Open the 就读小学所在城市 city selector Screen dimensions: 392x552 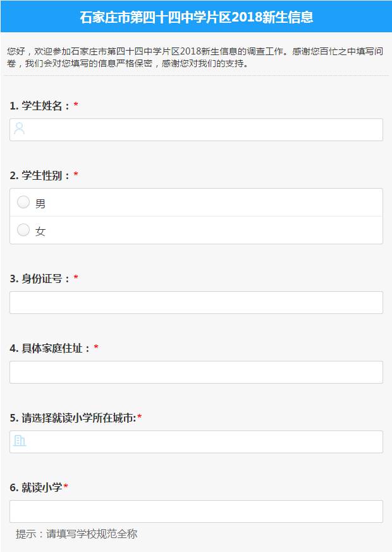[x=202, y=442]
